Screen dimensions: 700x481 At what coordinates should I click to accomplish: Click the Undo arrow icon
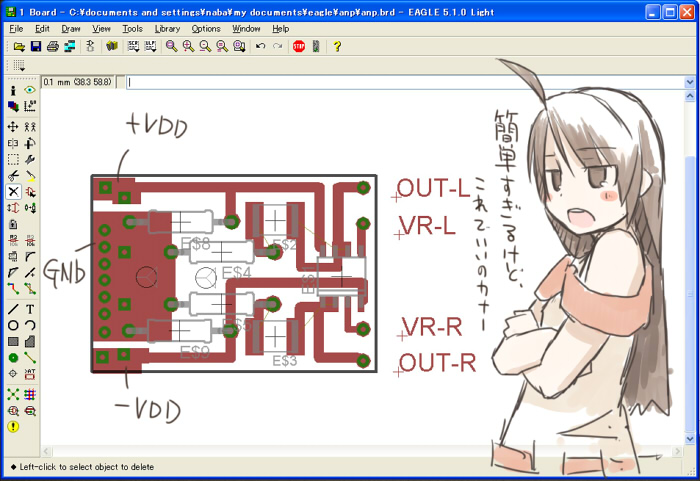261,46
